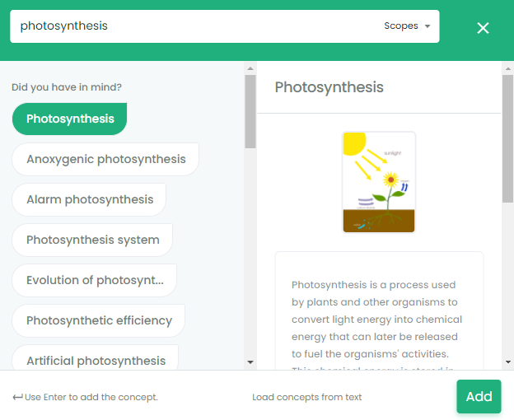514x420 pixels.
Task: Close the concept search dialog
Action: click(x=483, y=28)
